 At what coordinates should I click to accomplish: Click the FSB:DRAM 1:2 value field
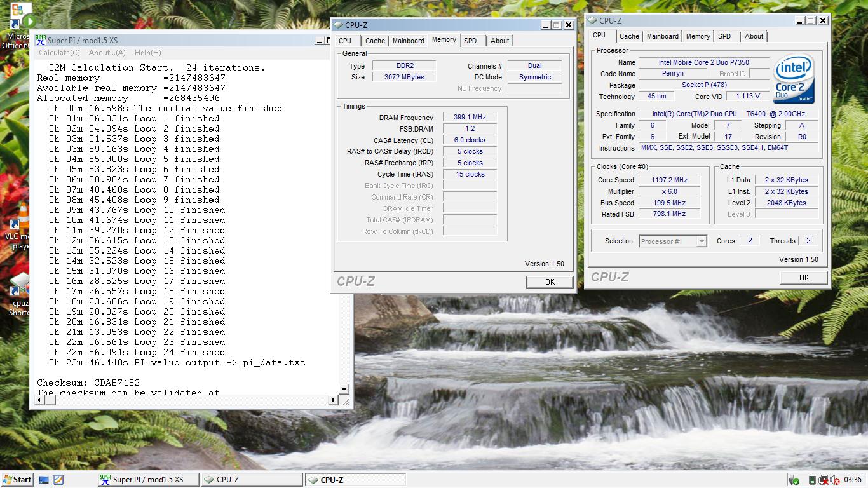click(470, 129)
